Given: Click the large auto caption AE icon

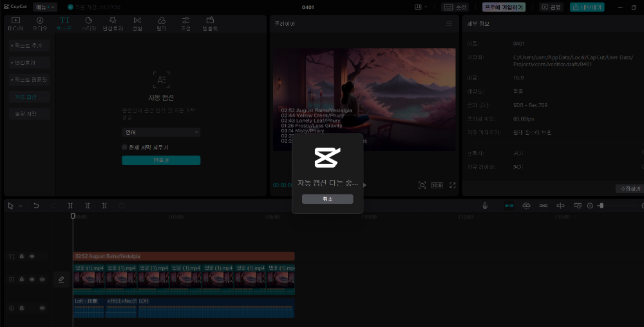Looking at the screenshot, I should point(161,80).
